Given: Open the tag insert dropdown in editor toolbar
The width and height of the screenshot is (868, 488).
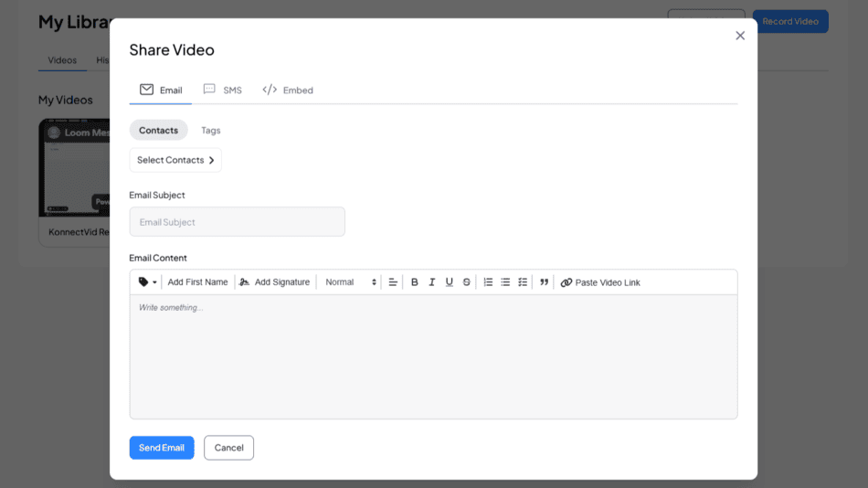Looking at the screenshot, I should [147, 282].
